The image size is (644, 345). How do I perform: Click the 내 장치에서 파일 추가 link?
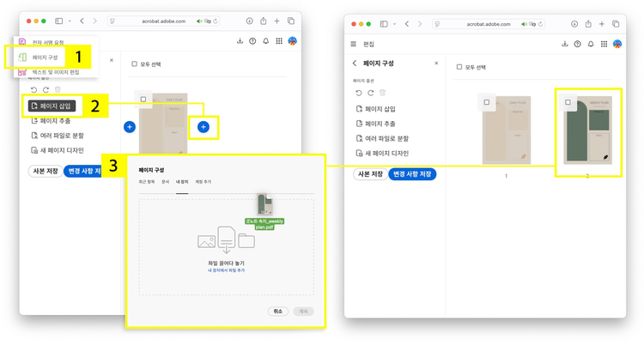(x=227, y=270)
